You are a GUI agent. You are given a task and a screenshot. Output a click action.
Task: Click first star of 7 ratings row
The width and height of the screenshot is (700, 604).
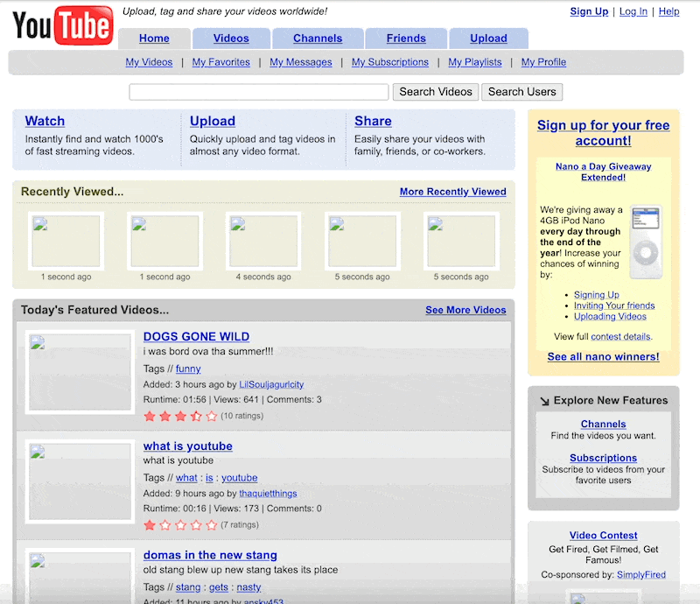click(x=150, y=525)
